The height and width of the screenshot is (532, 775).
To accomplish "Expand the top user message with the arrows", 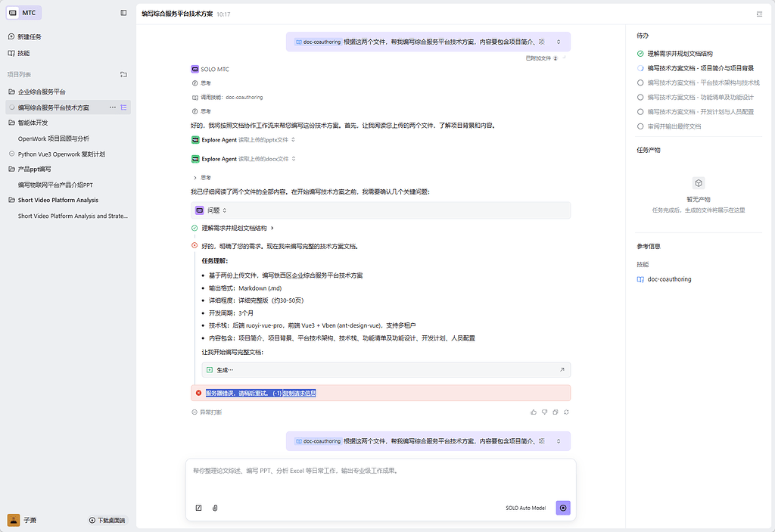I will [559, 42].
